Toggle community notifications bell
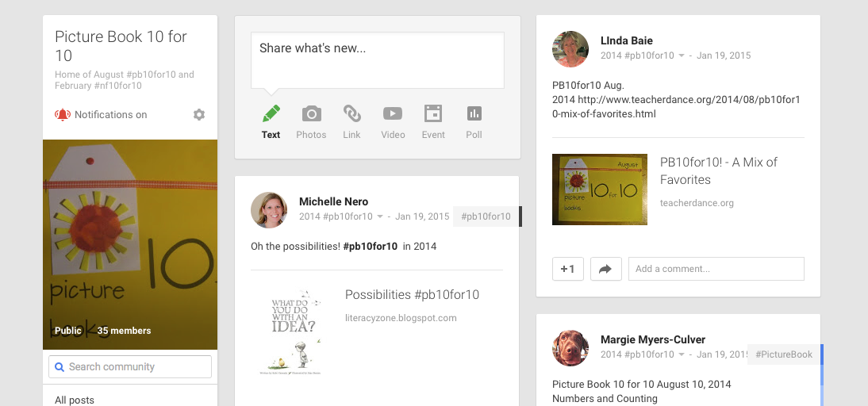 click(x=63, y=115)
